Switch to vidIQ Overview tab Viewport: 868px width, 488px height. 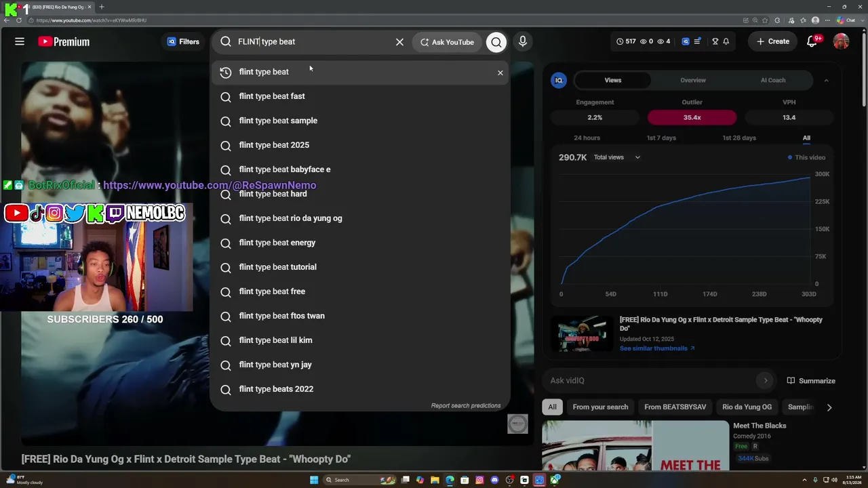[x=693, y=80]
